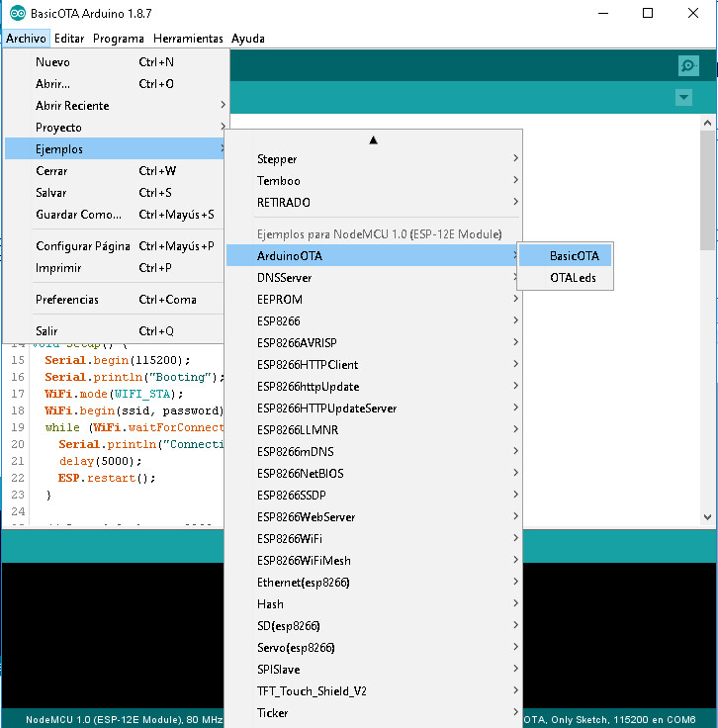Open the Archivo menu
718x728 pixels.
click(x=26, y=38)
